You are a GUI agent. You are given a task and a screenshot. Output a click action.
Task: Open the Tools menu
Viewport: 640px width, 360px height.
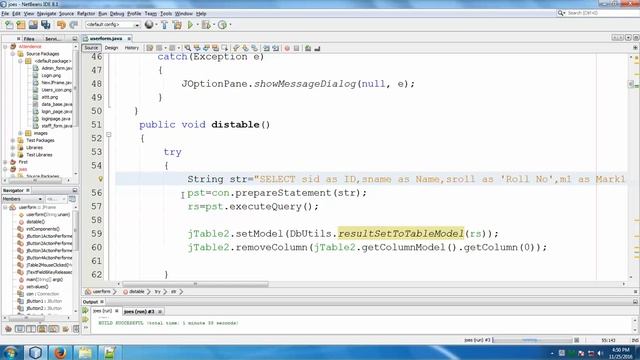click(x=166, y=13)
